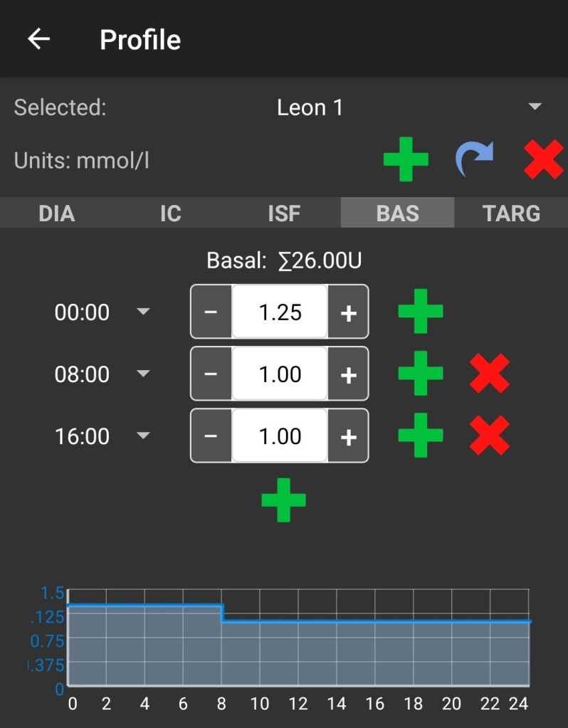Switch to the DIA tab
The width and height of the screenshot is (568, 728).
point(56,213)
